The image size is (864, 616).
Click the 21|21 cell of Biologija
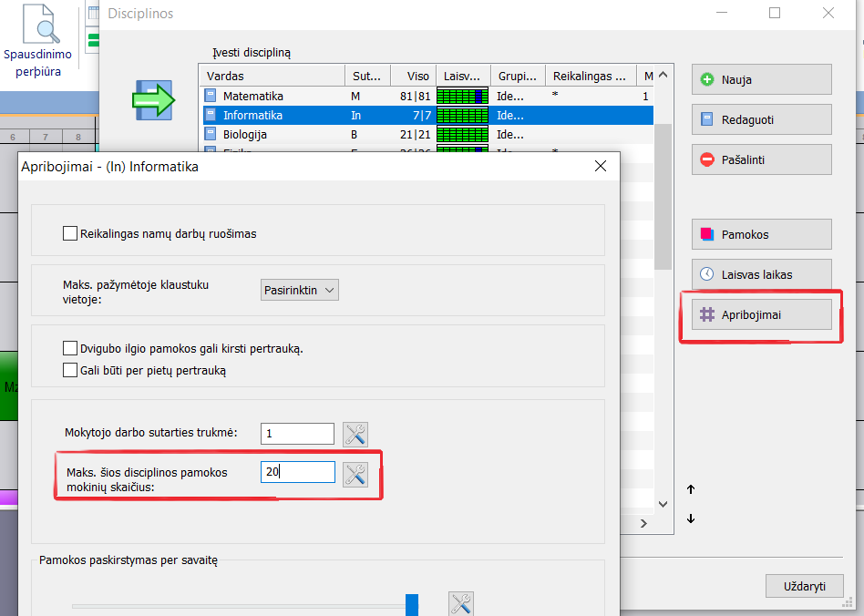(415, 135)
